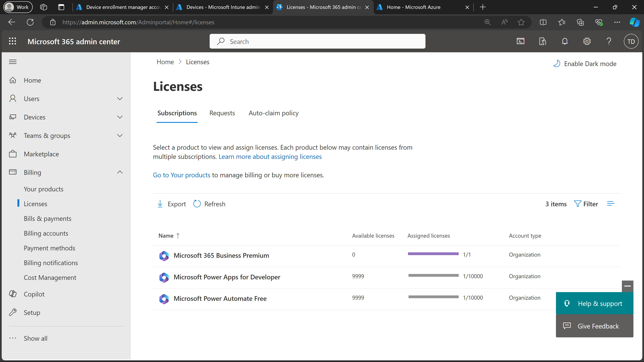Add page to favorites star icon
Image resolution: width=644 pixels, height=362 pixels.
point(521,22)
